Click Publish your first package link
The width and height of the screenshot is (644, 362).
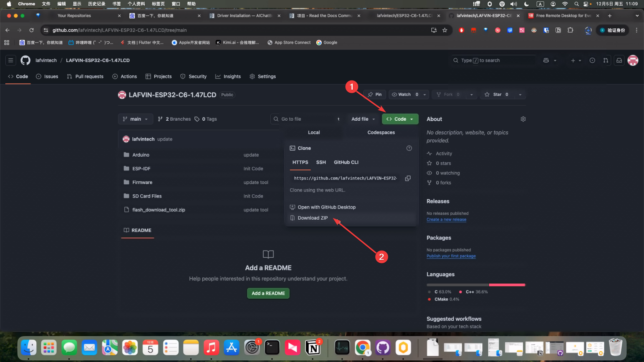point(451,256)
